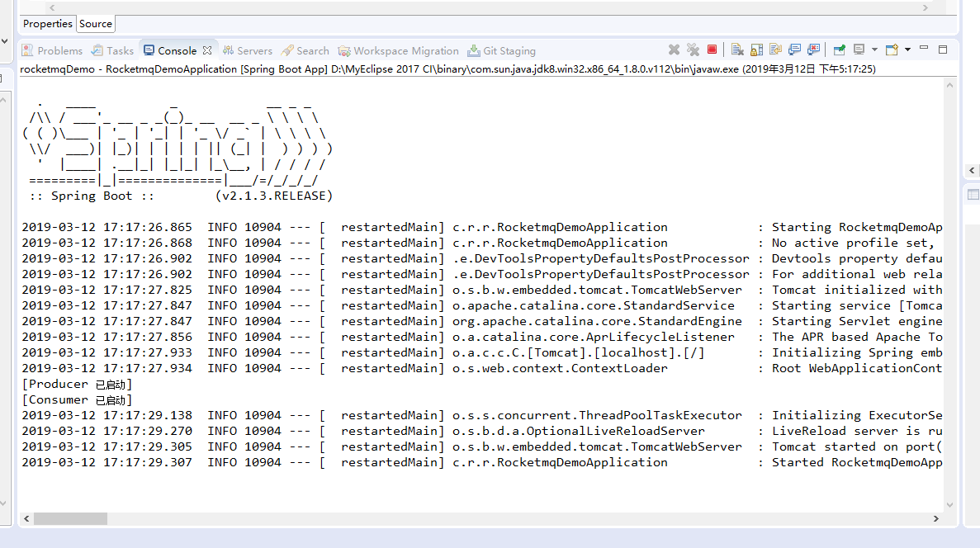980x548 pixels.
Task: Click the Servers tab icon
Action: click(x=228, y=50)
